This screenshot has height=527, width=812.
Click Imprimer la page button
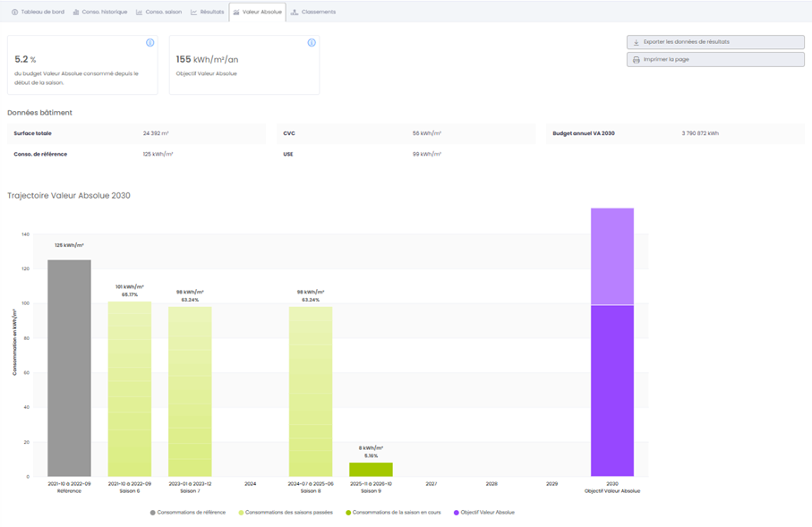(x=715, y=59)
